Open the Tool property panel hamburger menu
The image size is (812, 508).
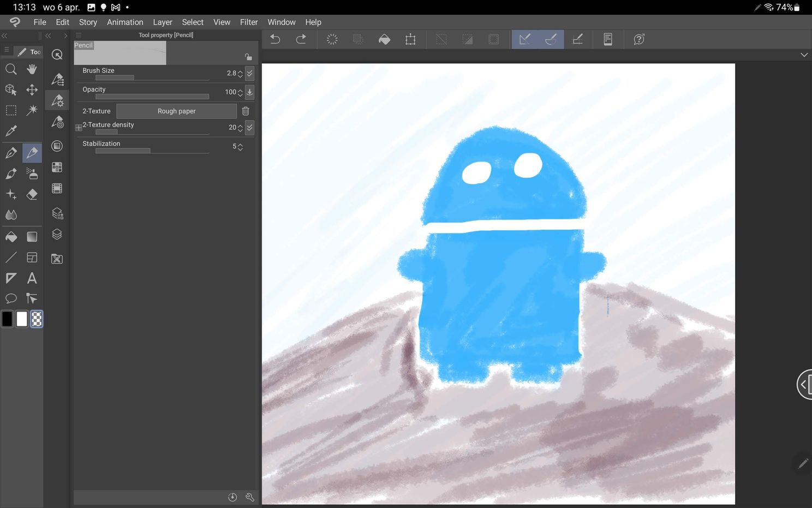point(79,35)
